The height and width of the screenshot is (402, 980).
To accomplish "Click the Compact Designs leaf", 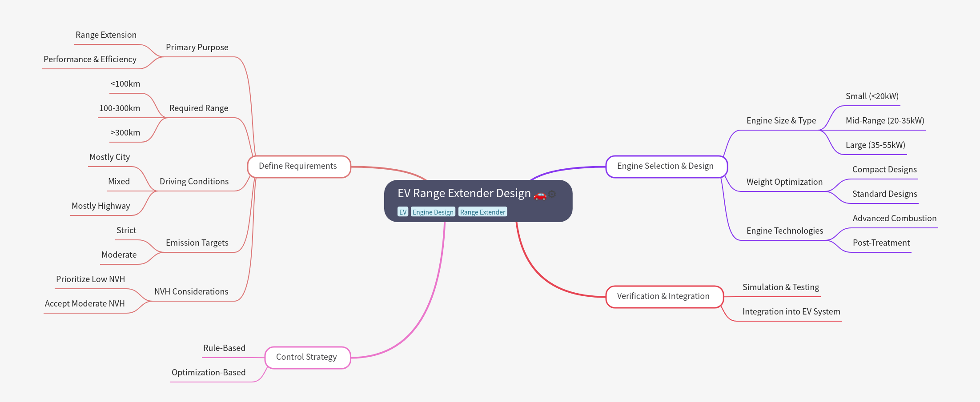I will 884,169.
